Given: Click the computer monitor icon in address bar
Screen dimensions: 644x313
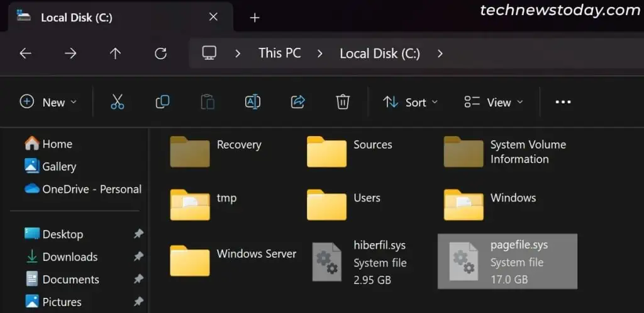Looking at the screenshot, I should point(209,53).
